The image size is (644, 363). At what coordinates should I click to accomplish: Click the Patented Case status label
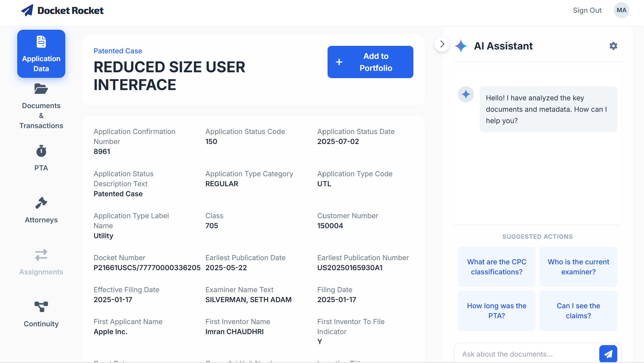[x=118, y=51]
